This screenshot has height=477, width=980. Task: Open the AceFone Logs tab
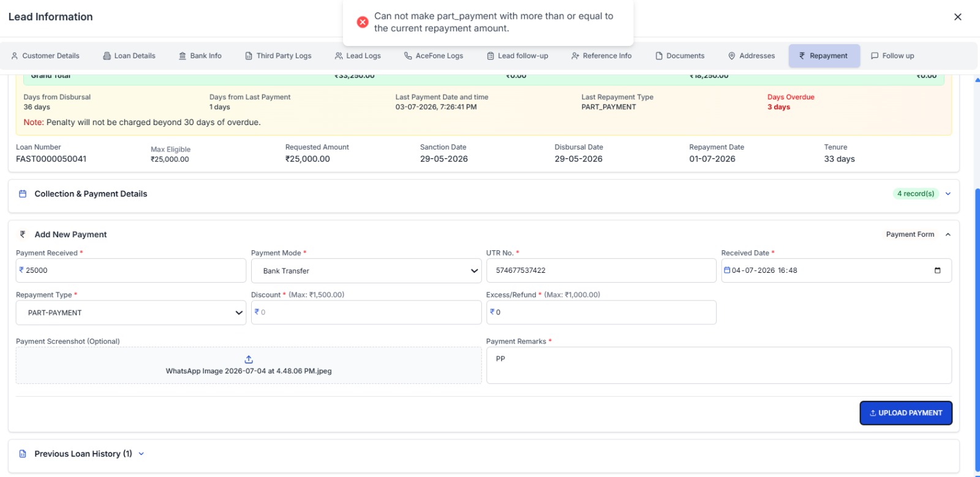pos(434,56)
